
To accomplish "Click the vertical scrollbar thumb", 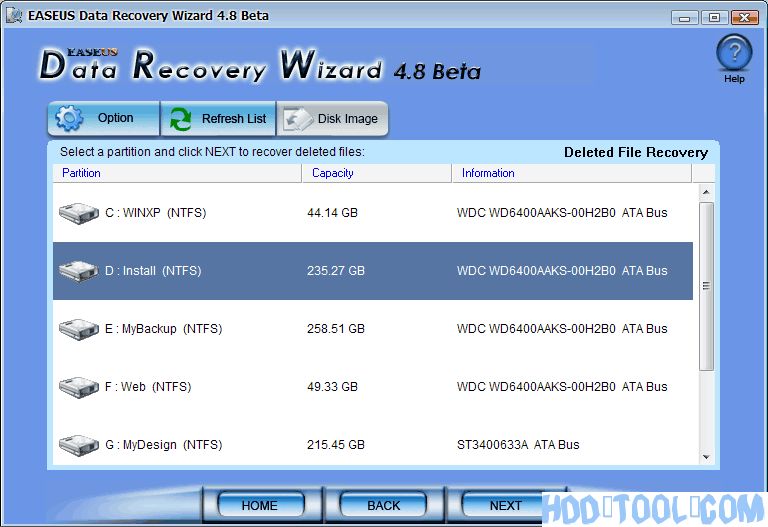I will tap(706, 286).
